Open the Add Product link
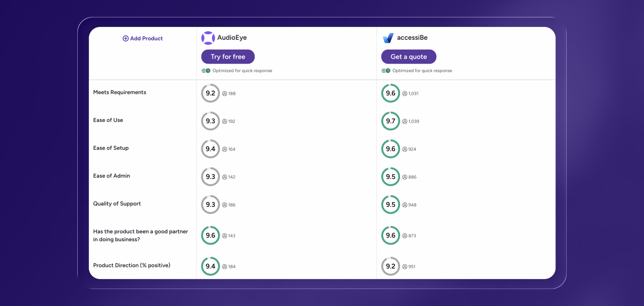Screen dimensions: 644x306 click(146, 38)
